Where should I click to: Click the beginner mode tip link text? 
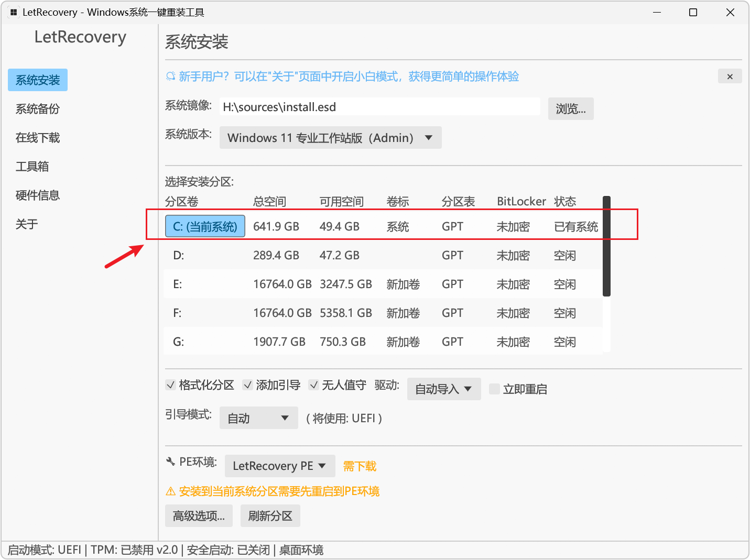349,76
